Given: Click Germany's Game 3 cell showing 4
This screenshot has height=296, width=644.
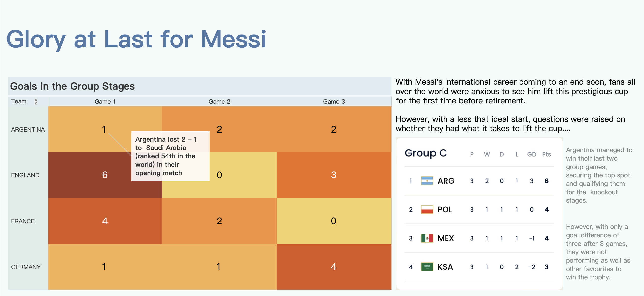Looking at the screenshot, I should pos(334,267).
